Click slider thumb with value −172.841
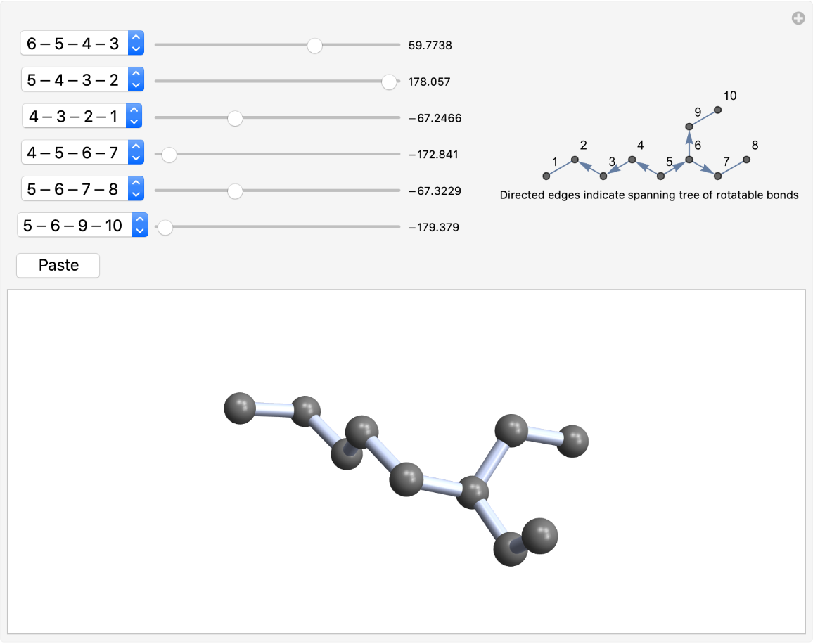Screen dimensions: 813x644 pos(169,155)
